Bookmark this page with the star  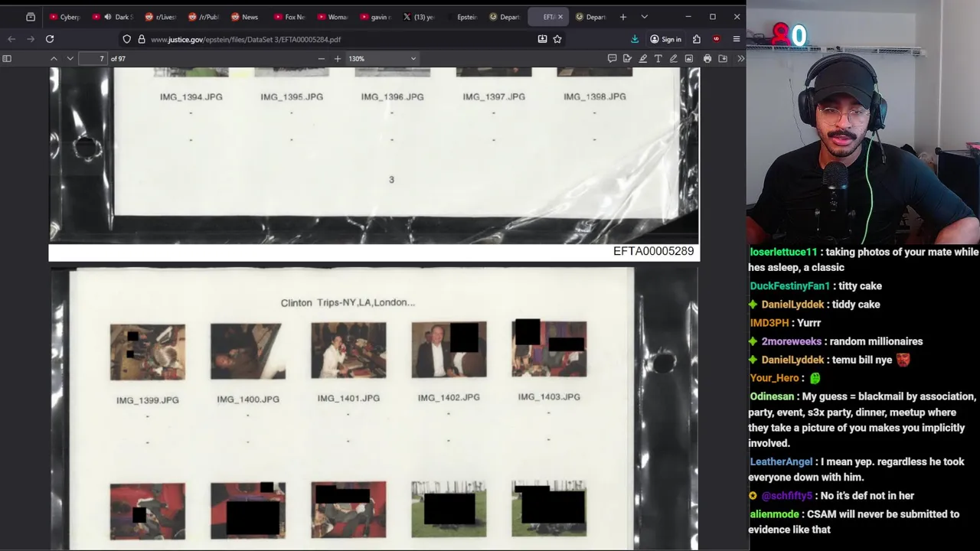click(557, 39)
